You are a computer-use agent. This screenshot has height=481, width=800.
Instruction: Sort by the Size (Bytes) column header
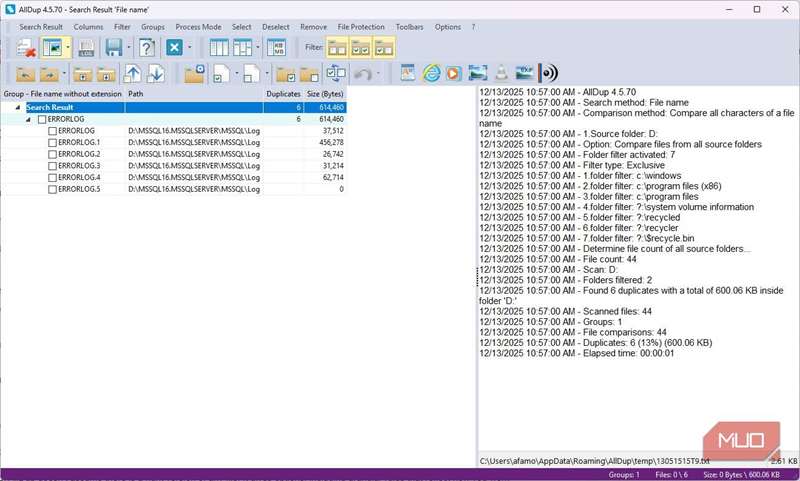(x=325, y=94)
